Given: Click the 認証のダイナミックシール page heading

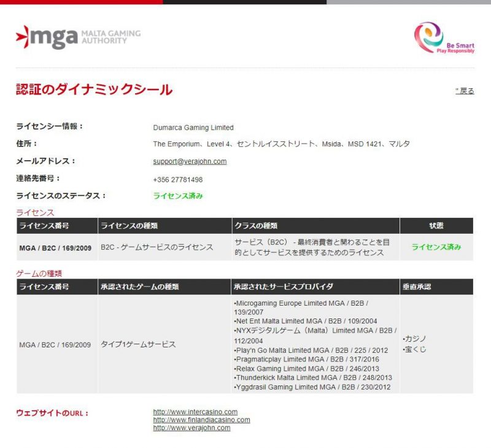Looking at the screenshot, I should [95, 90].
